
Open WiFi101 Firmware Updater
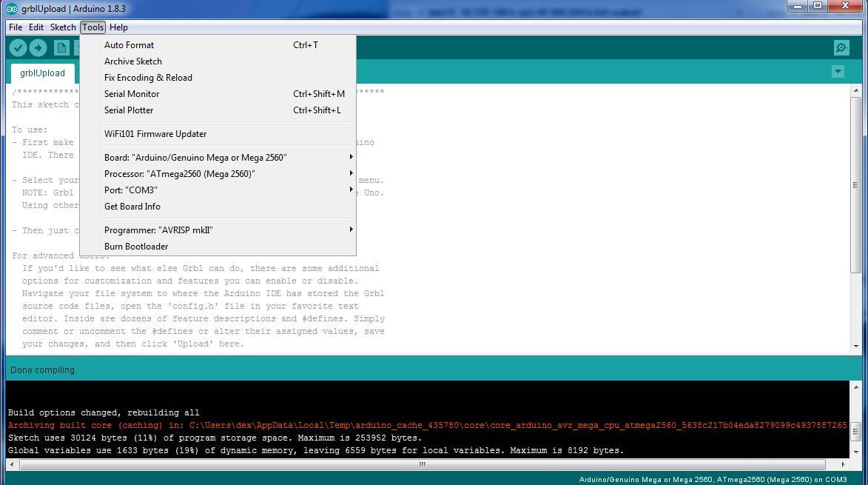point(218,134)
